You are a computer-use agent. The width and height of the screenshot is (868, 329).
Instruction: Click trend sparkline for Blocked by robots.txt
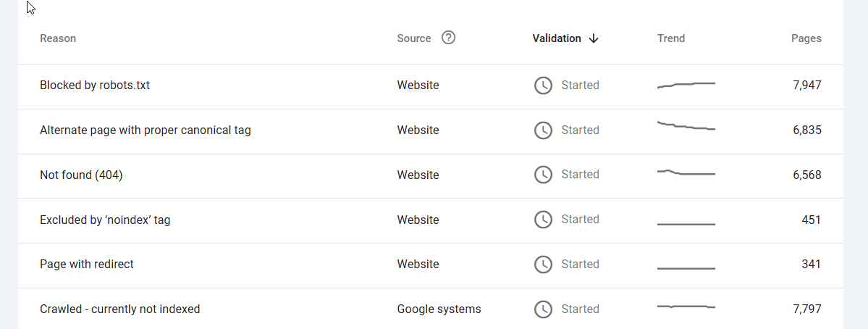pos(686,85)
